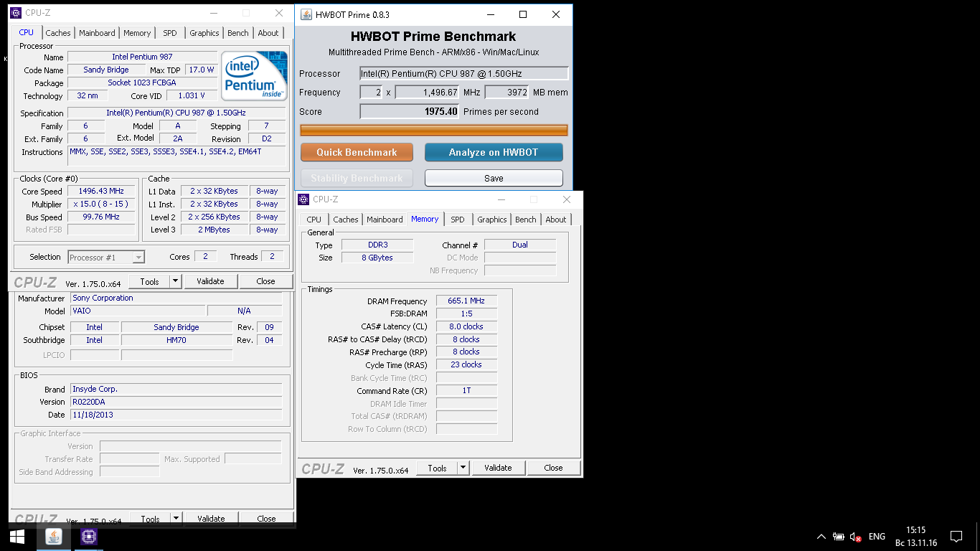The height and width of the screenshot is (551, 980).
Task: Click Tools button in bottom Mainboard window
Action: (x=150, y=519)
